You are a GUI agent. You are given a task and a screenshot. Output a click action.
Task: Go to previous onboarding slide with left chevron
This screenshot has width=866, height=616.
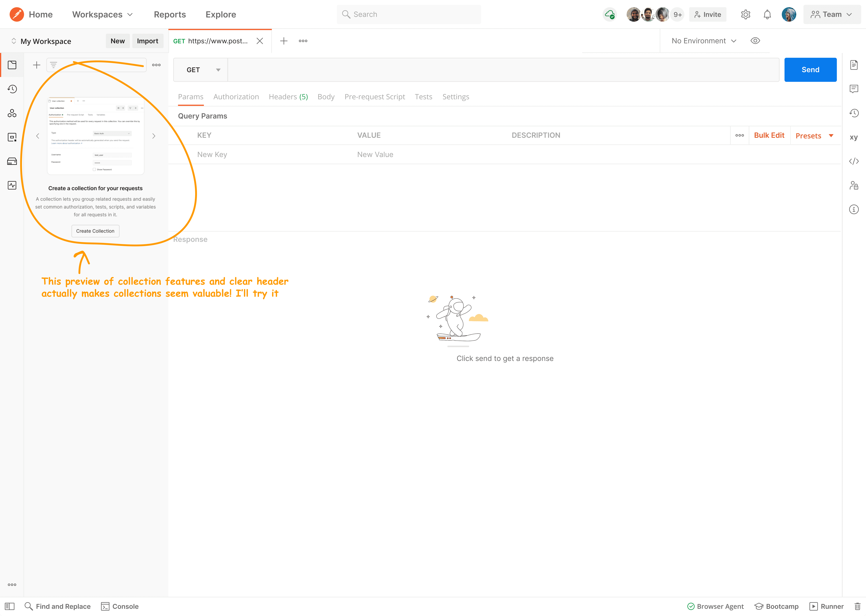pos(38,136)
